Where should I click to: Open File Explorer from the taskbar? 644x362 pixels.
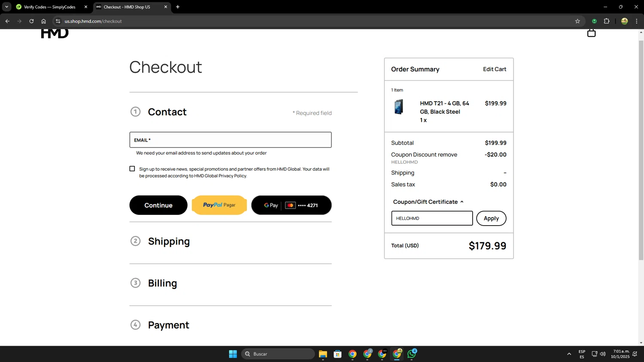pyautogui.click(x=323, y=354)
